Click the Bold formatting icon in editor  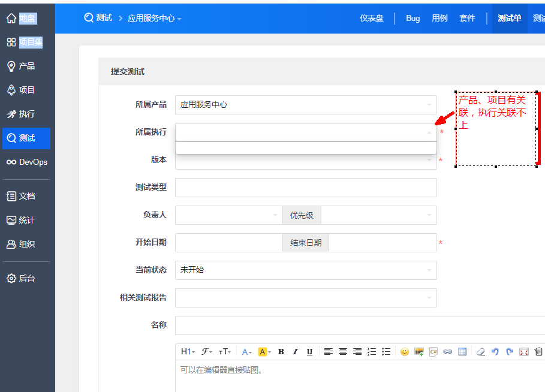point(281,352)
